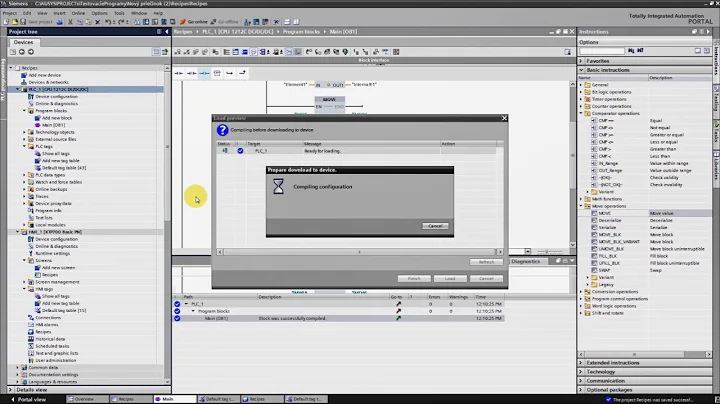Click the Open project toolbar icon
This screenshot has width=720, height=404.
pyautogui.click(x=15, y=22)
